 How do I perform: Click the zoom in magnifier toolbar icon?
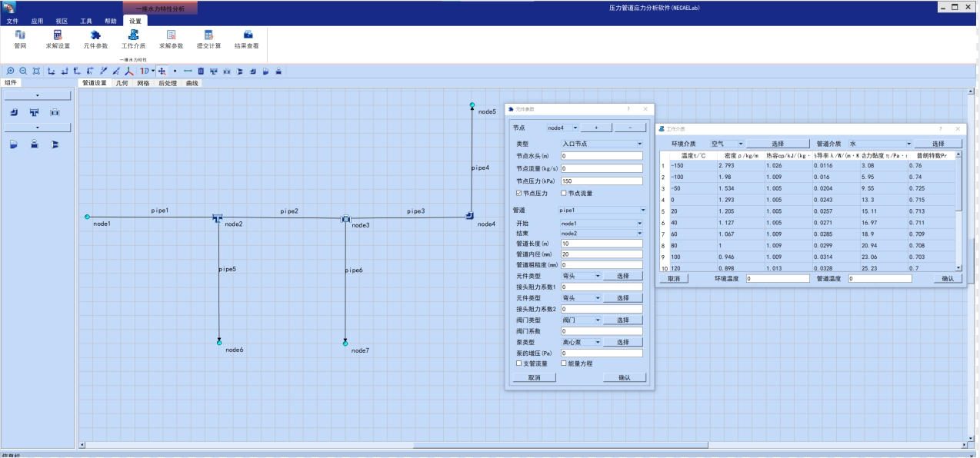[x=10, y=71]
